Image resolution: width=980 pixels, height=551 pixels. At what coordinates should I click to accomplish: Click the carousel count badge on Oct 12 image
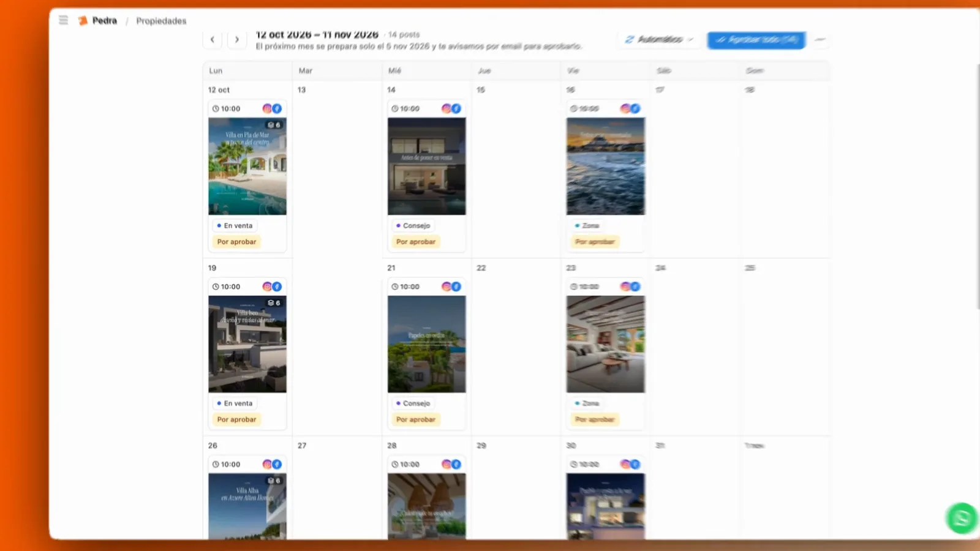pyautogui.click(x=274, y=125)
